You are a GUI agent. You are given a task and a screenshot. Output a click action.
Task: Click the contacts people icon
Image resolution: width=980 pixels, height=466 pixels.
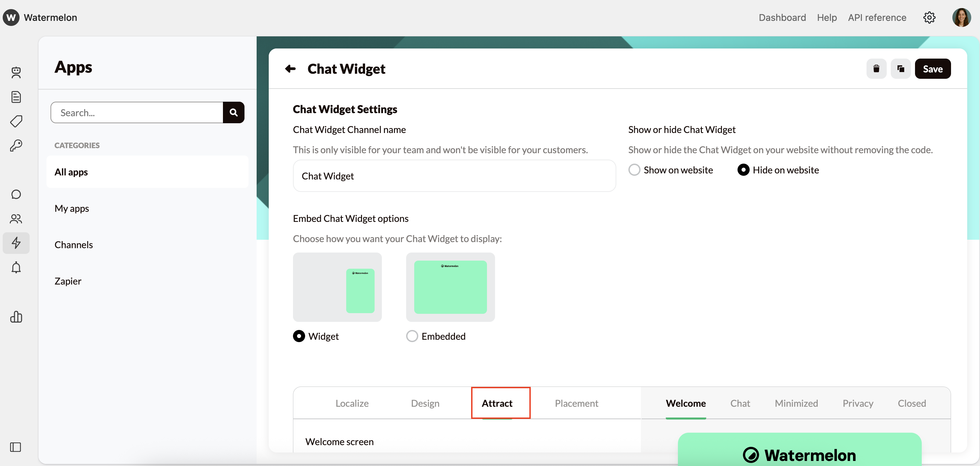tap(16, 219)
